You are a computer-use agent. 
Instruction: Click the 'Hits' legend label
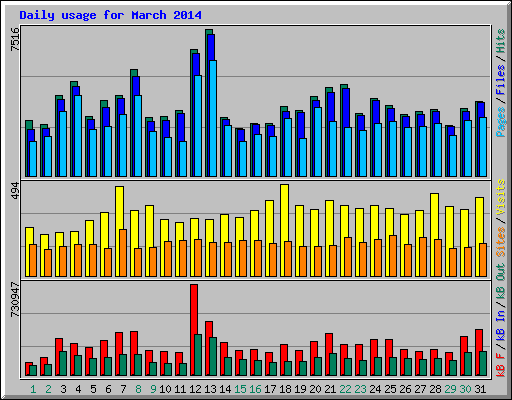point(501,41)
